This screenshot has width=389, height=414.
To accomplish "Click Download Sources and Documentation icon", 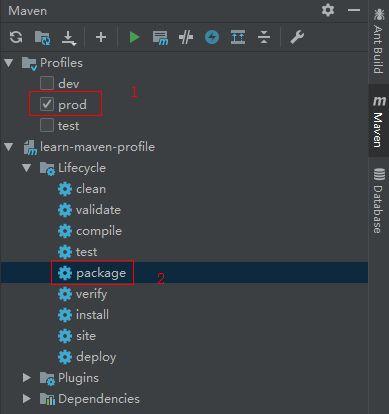I will (69, 37).
